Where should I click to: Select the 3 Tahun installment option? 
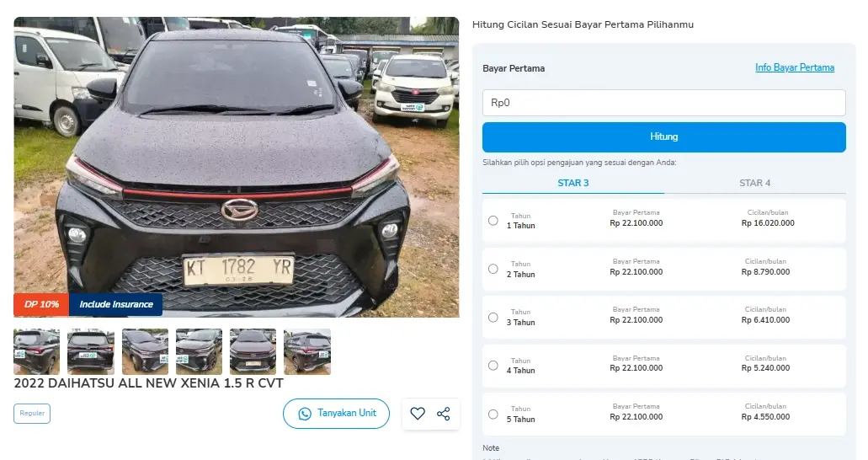click(493, 318)
